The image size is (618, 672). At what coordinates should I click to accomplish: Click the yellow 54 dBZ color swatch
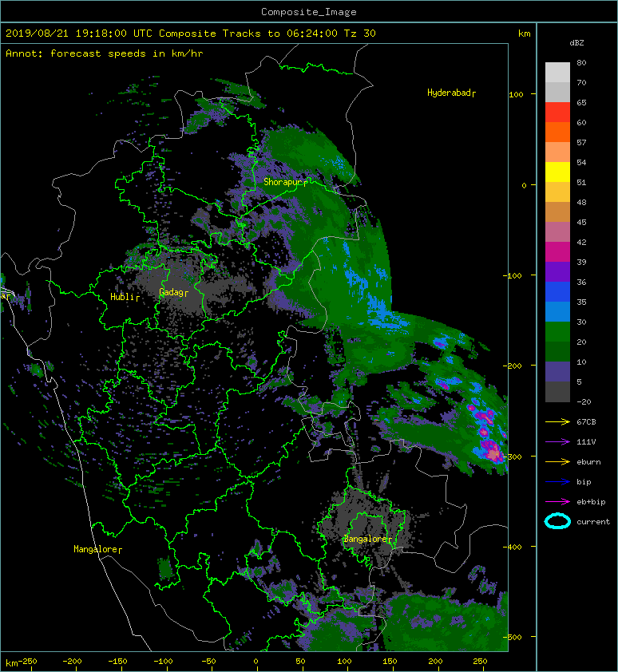pos(557,172)
